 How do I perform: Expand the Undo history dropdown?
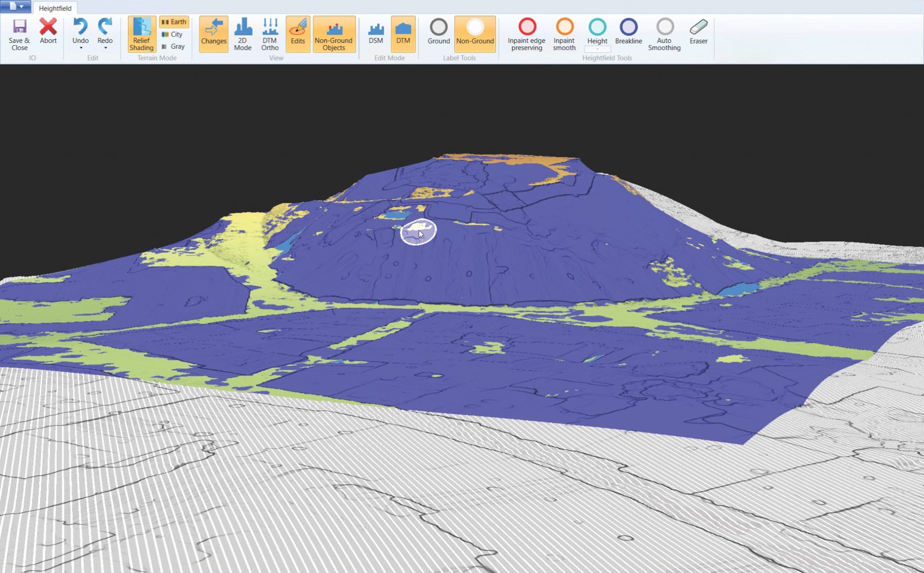81,47
